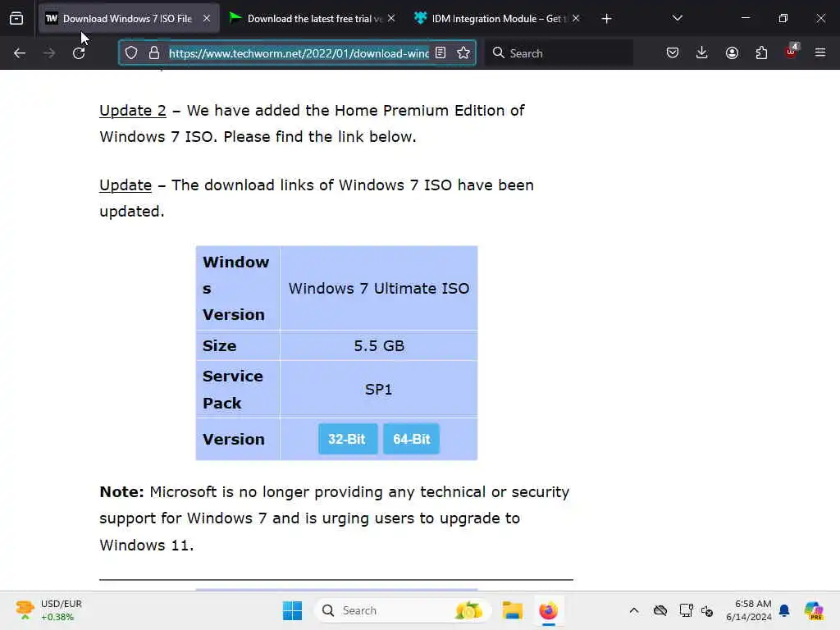The image size is (840, 630).
Task: Switch to Download the latest free trial tab
Action: (x=314, y=18)
